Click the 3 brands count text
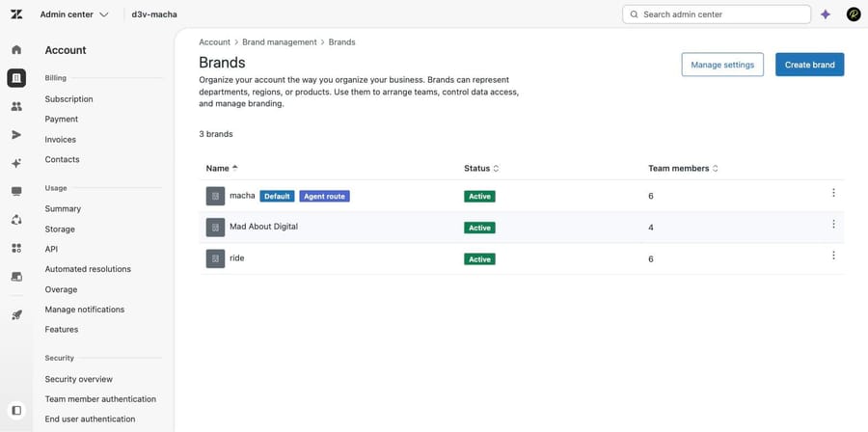The image size is (868, 432). point(216,134)
